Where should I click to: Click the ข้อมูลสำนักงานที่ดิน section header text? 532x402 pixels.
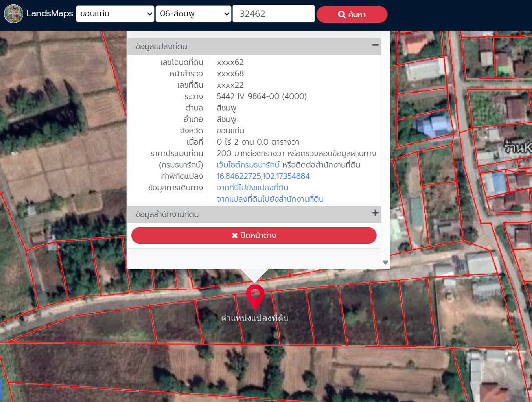[167, 215]
